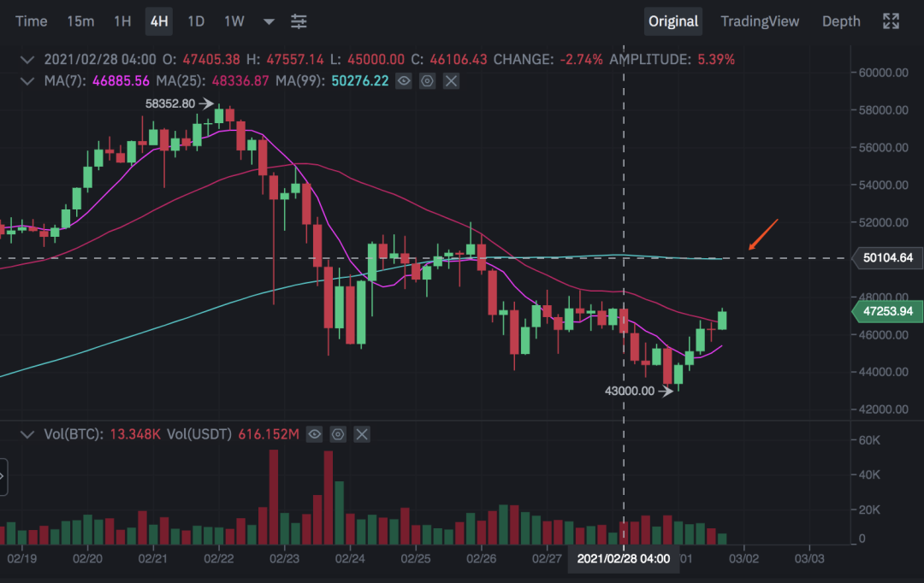Expand chart to fullscreen
Screen dimensions: 924x583
tap(891, 21)
